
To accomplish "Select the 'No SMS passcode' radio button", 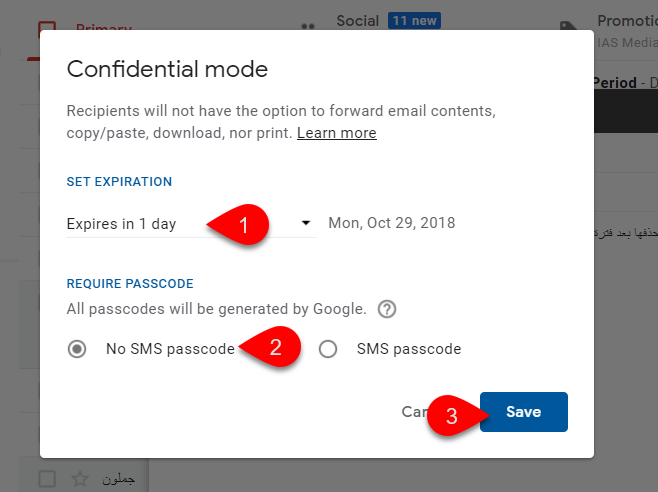I will click(77, 349).
